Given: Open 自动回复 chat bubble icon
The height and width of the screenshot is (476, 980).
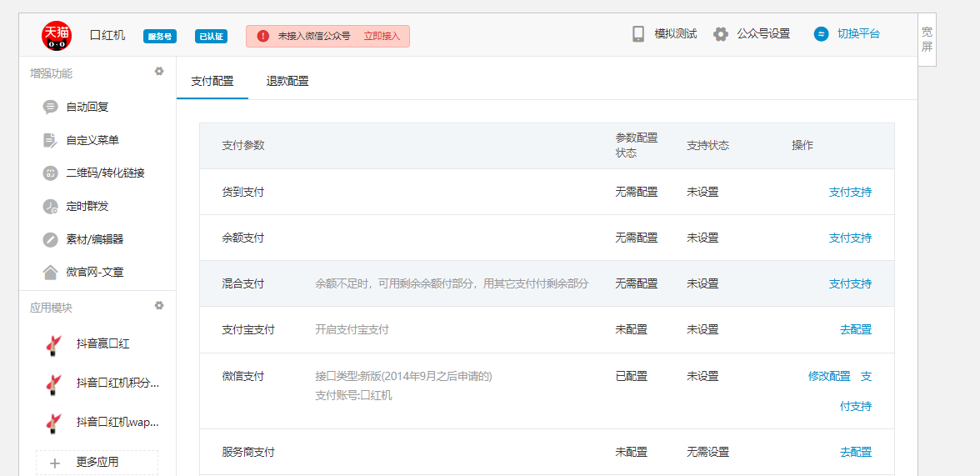Looking at the screenshot, I should click(x=51, y=107).
